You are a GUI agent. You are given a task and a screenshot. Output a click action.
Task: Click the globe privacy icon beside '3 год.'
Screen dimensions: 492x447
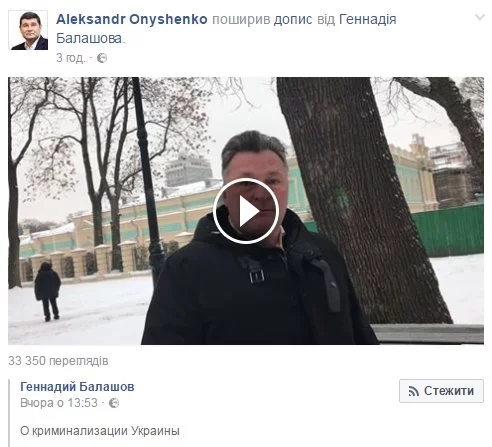point(102,58)
